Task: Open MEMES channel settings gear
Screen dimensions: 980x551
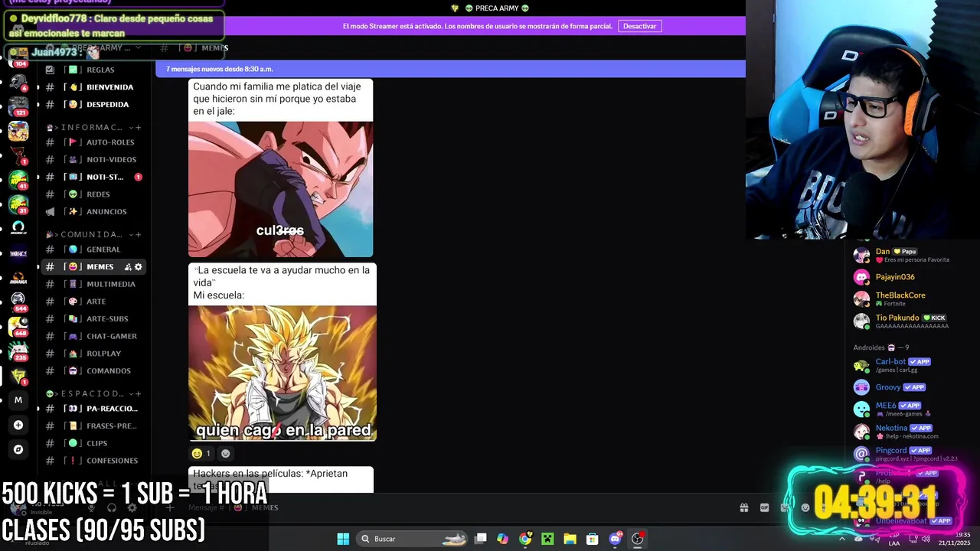Action: pos(139,267)
